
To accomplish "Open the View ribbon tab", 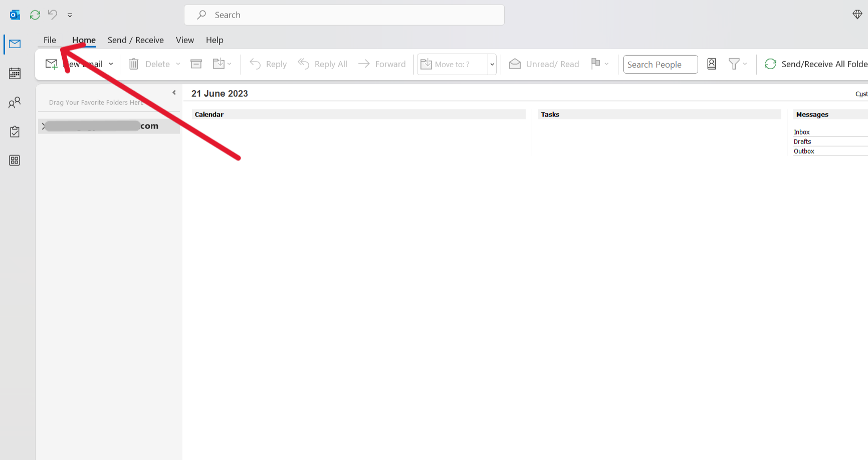I will coord(184,40).
